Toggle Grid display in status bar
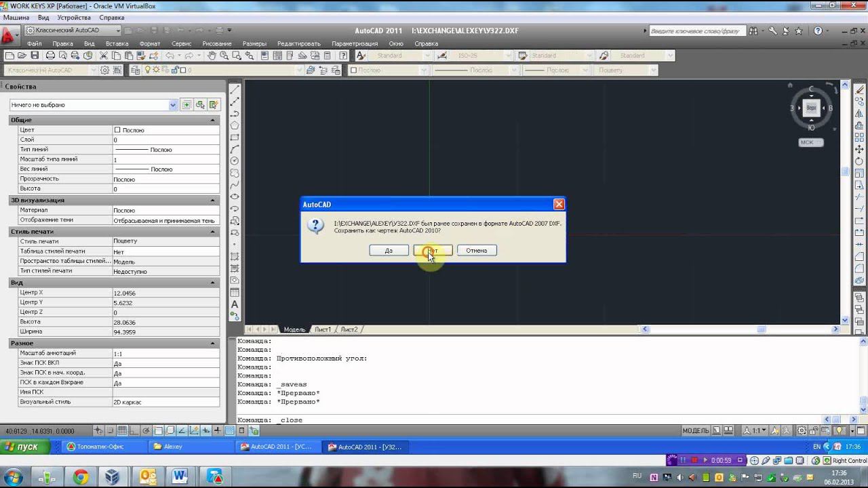This screenshot has height=488, width=868. coord(122,431)
